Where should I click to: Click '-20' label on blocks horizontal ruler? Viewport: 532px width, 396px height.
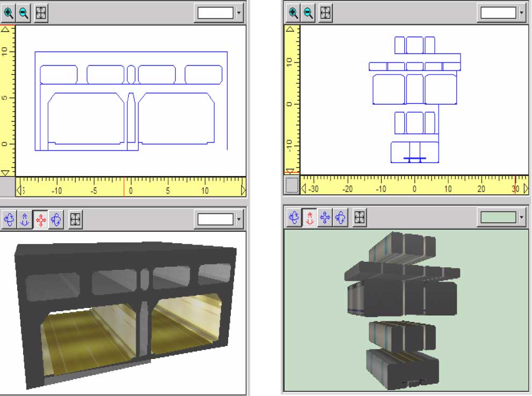[x=347, y=189]
